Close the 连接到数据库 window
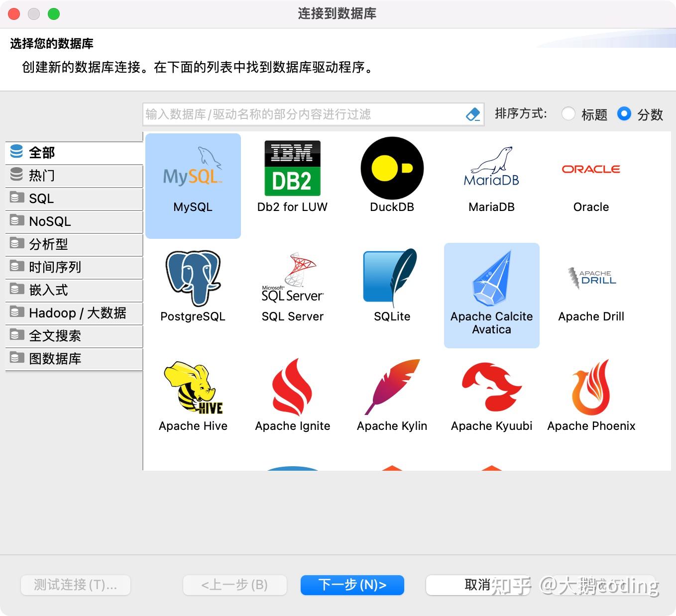The width and height of the screenshot is (676, 616). click(14, 14)
